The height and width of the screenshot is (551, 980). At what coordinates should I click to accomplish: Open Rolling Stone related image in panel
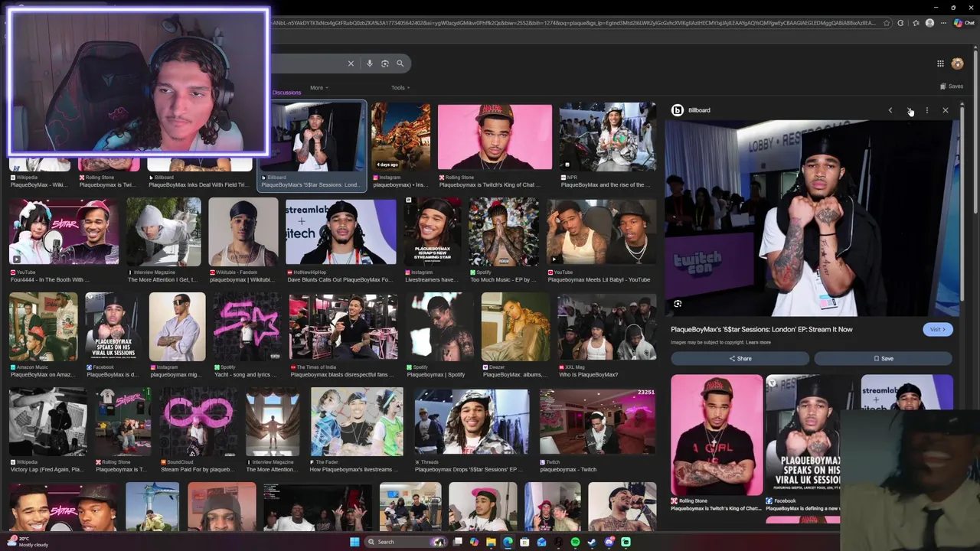pyautogui.click(x=717, y=435)
